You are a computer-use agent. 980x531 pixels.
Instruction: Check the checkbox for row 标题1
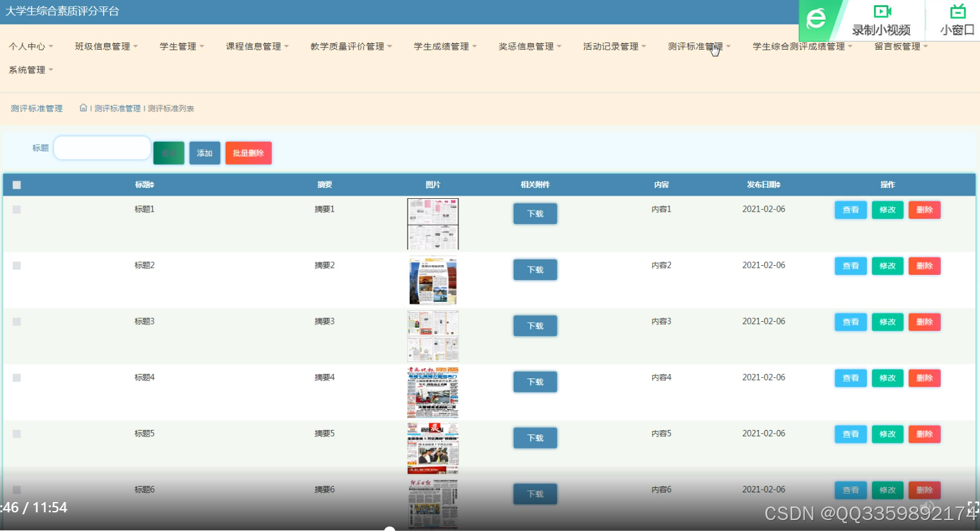pos(17,210)
